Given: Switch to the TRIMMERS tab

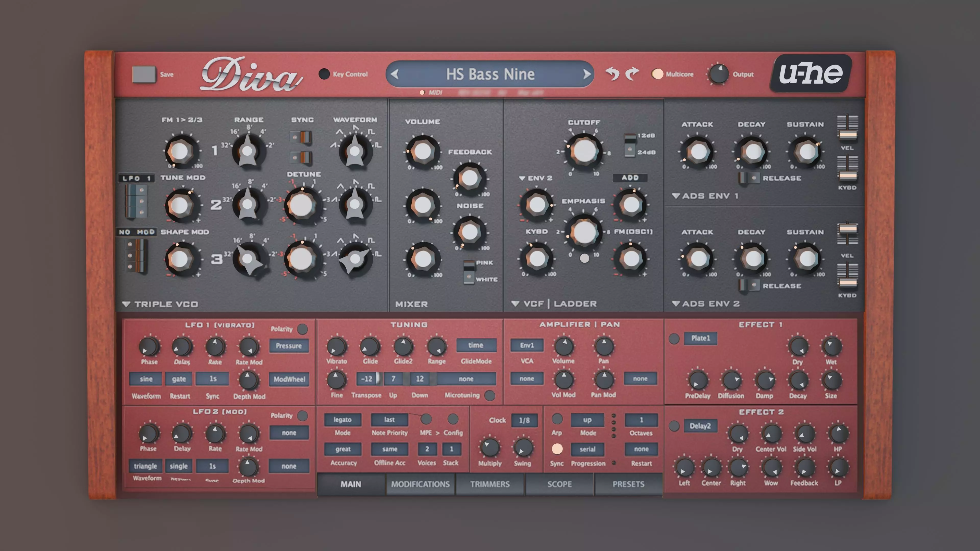Looking at the screenshot, I should point(490,484).
